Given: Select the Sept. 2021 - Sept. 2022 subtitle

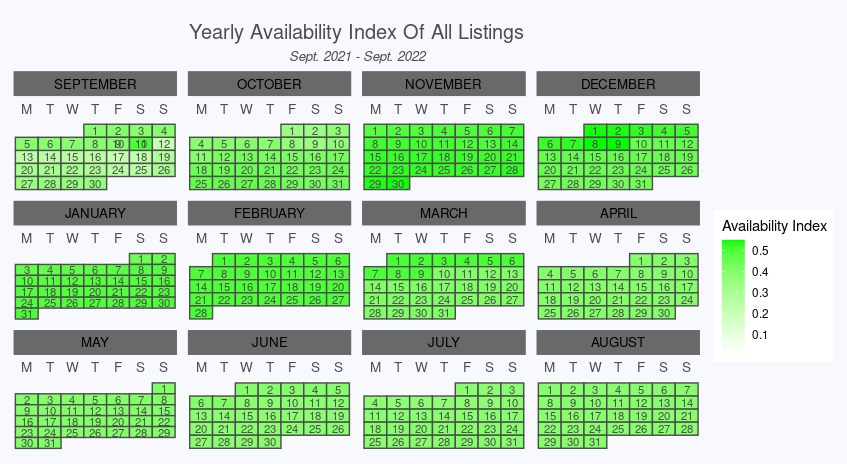Looking at the screenshot, I should tap(358, 56).
